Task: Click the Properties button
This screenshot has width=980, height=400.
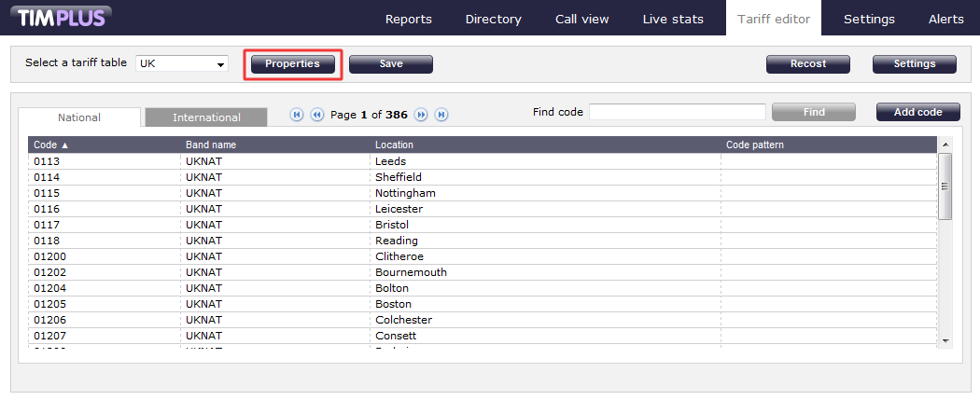Action: pyautogui.click(x=292, y=64)
